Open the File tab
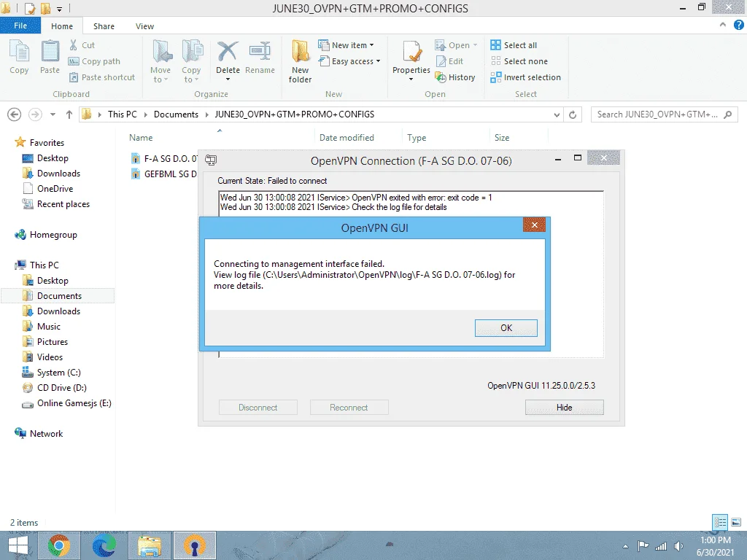 coord(20,26)
